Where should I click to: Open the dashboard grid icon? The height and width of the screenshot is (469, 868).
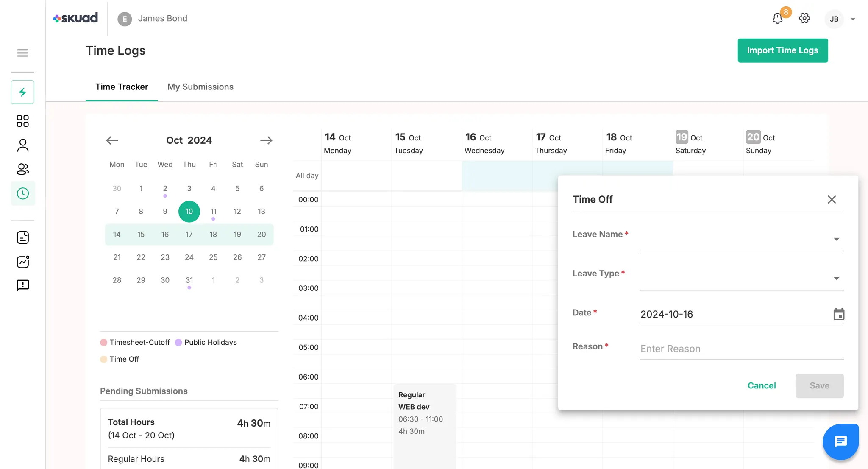(23, 121)
